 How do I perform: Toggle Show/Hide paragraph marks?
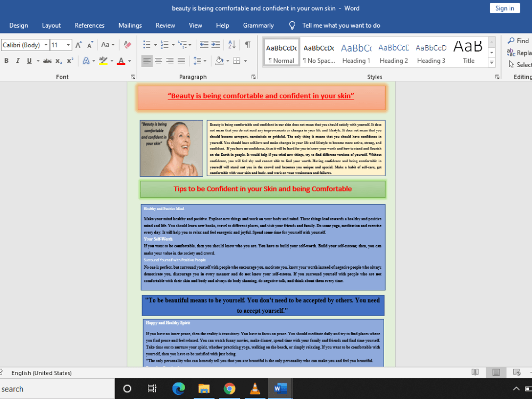(248, 45)
